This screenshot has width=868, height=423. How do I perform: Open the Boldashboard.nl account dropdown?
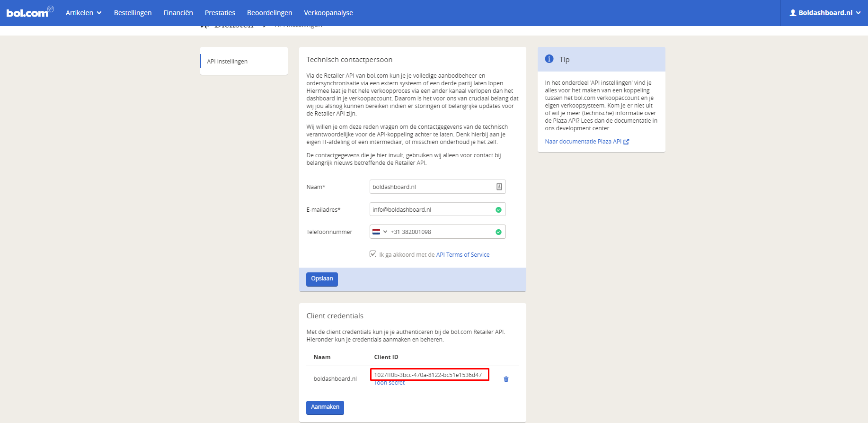point(825,13)
